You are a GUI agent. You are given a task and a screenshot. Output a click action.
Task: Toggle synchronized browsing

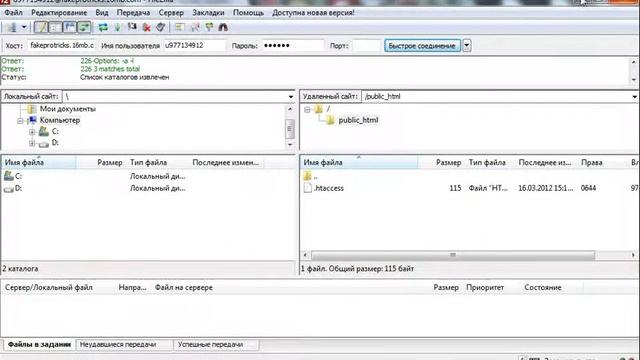point(209,27)
